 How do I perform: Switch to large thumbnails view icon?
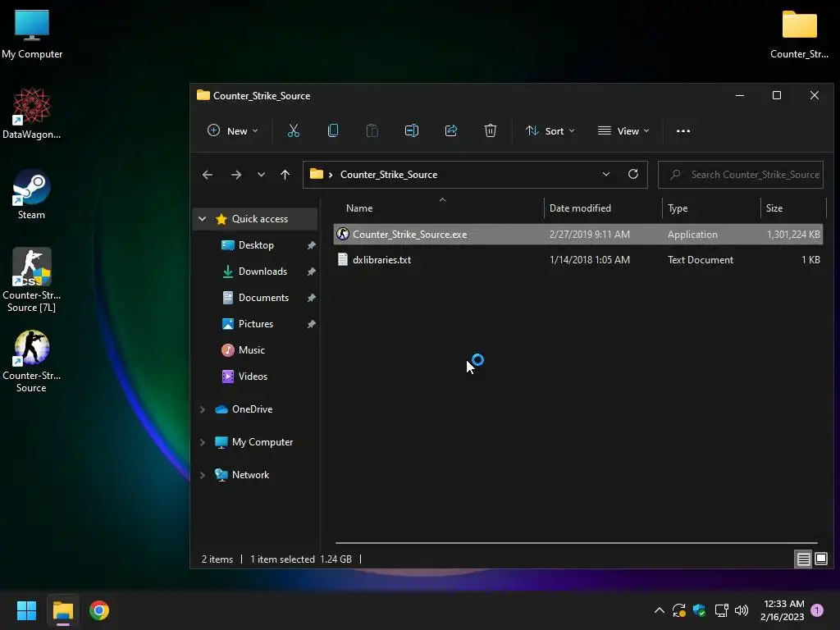(x=821, y=559)
